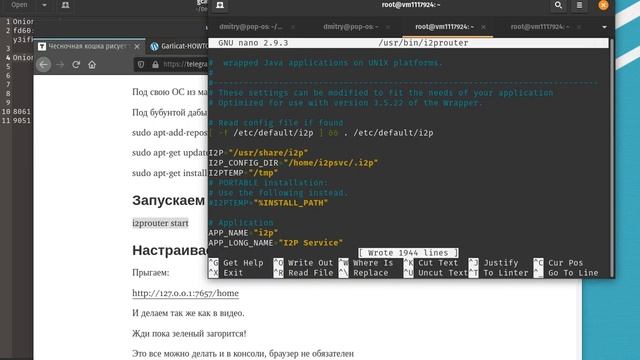Focus the browser address bar
The image size is (640, 360).
185,64
